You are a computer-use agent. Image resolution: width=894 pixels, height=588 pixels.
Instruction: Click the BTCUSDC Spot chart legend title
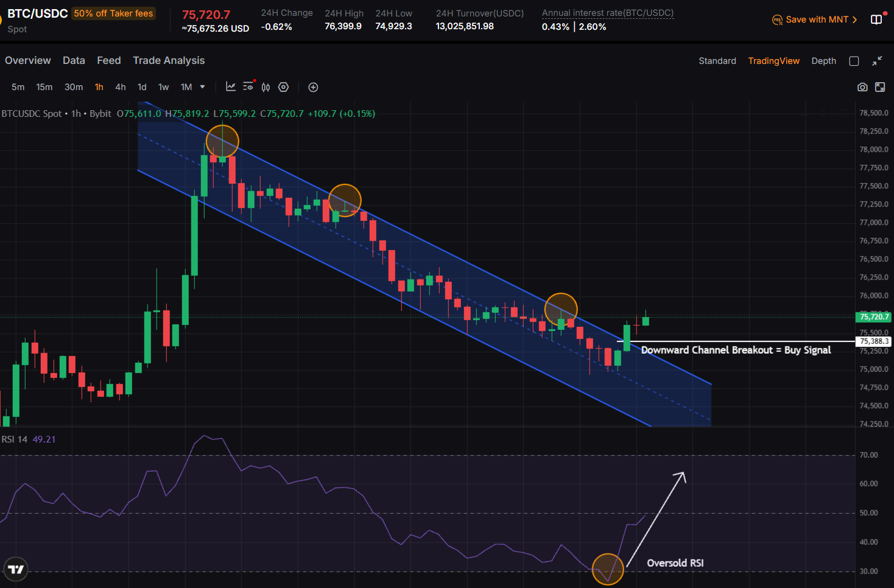pos(32,114)
